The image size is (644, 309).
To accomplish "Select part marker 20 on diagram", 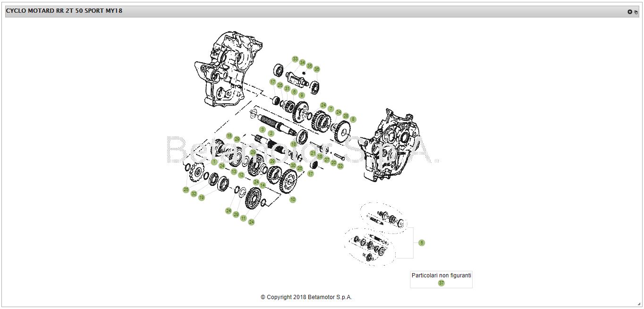I will (333, 163).
